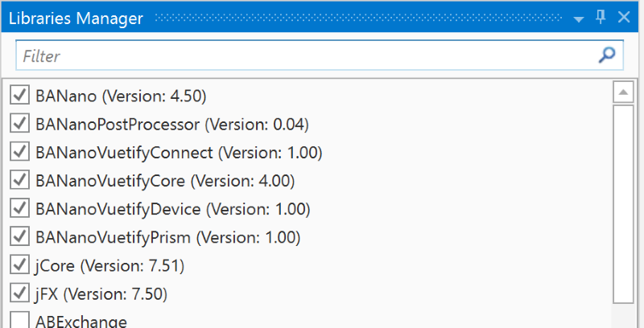Click the scrollbar up arrow

624,92
